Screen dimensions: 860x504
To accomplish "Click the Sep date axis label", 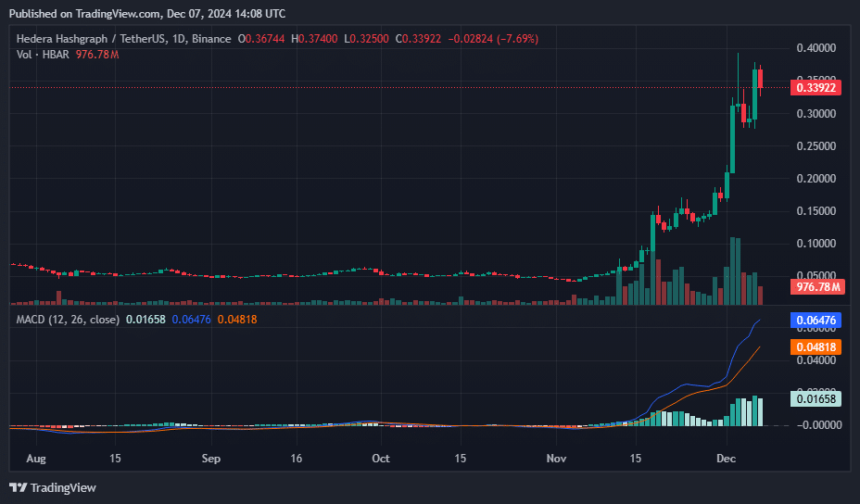I will pos(211,459).
